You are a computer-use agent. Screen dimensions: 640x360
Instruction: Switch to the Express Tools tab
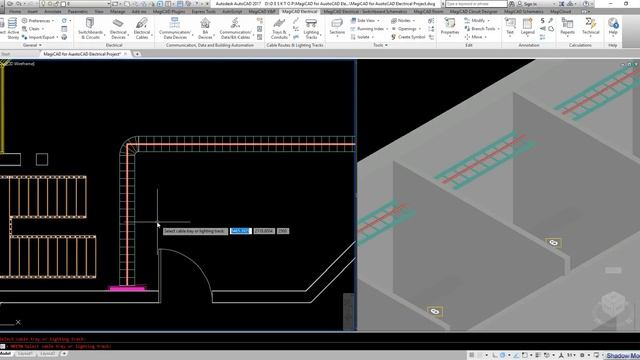tap(204, 11)
